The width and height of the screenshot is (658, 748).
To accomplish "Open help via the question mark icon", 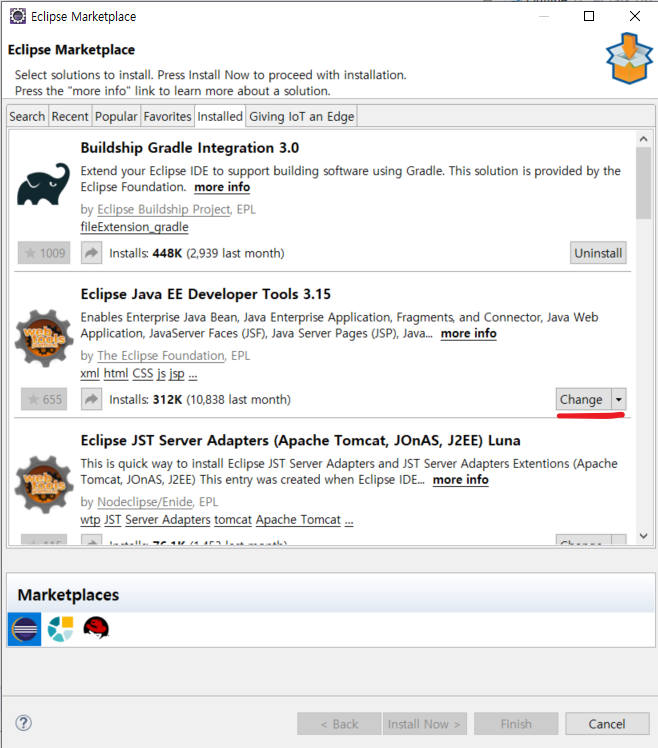I will pos(23,723).
